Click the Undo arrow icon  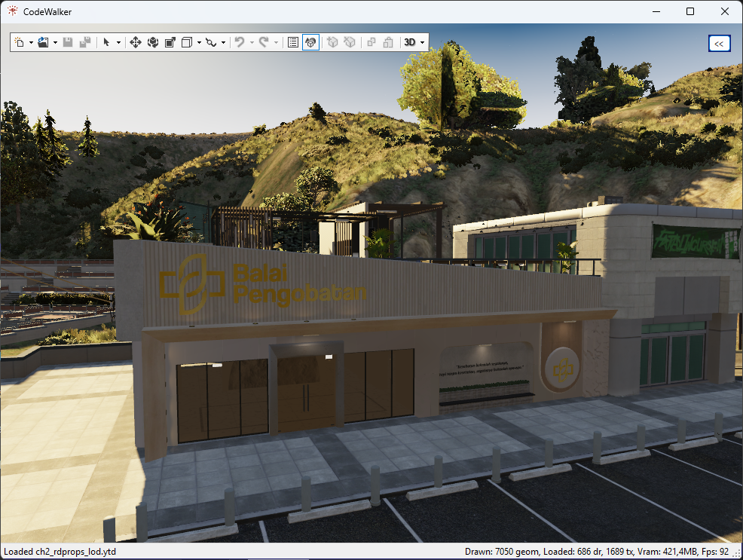point(240,43)
